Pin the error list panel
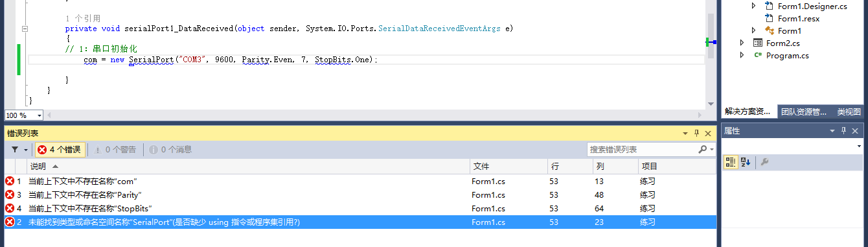The width and height of the screenshot is (868, 247). click(697, 133)
